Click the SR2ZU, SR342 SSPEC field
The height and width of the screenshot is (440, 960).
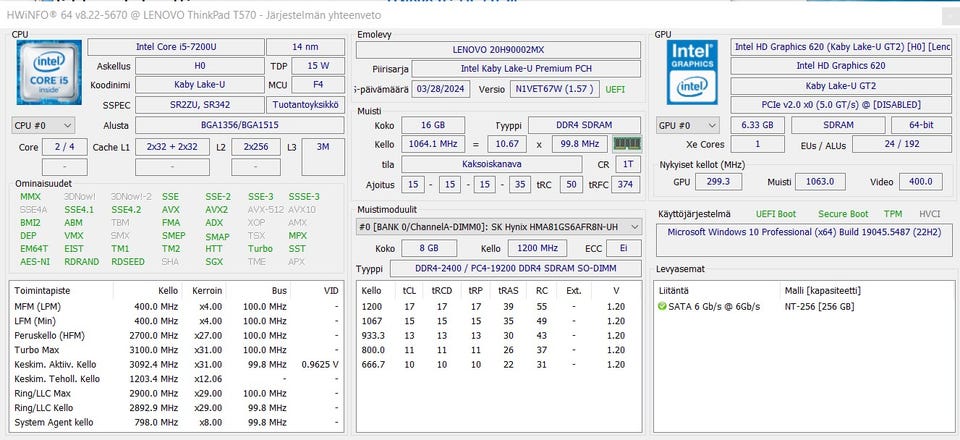point(200,105)
